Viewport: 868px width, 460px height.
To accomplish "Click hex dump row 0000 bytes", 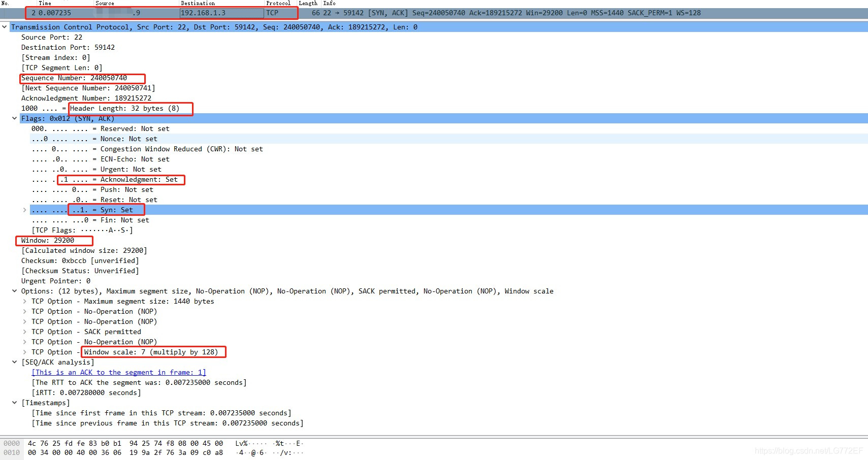I will [x=125, y=443].
